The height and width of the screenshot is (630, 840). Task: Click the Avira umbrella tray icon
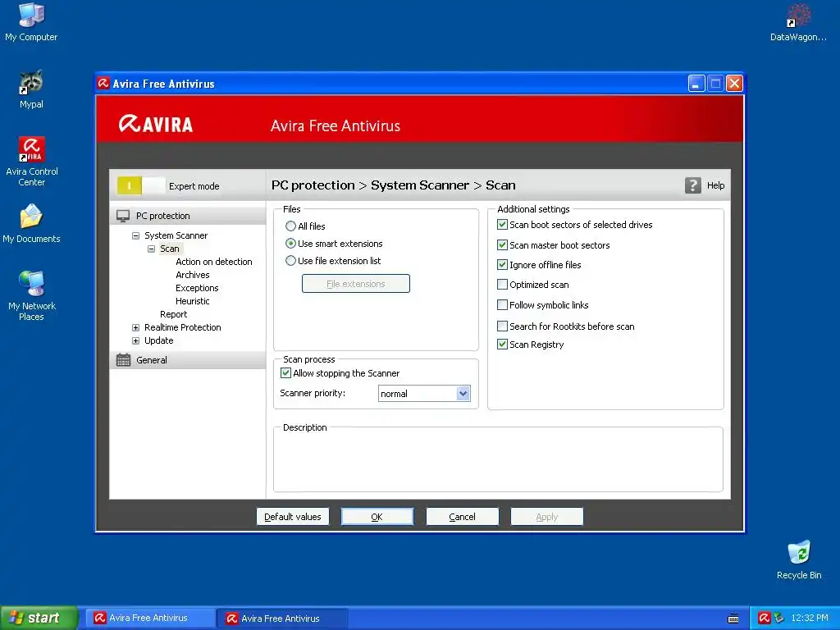765,618
